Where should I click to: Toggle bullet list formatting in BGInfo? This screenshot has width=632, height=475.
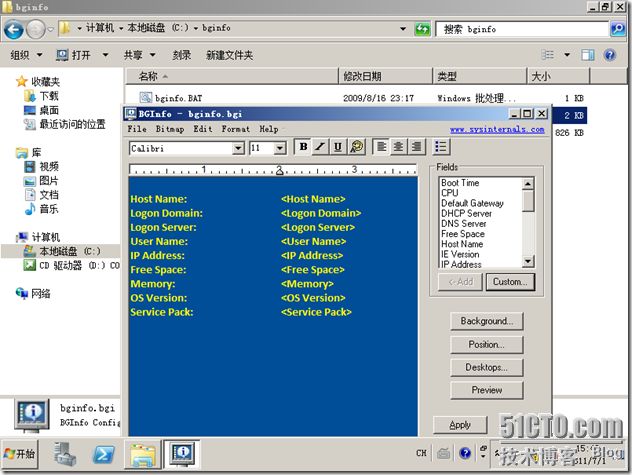coord(441,147)
